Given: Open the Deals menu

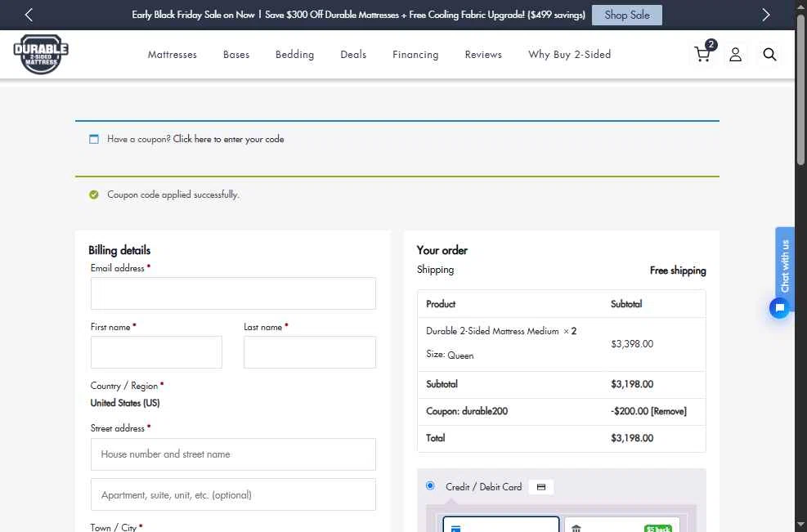Looking at the screenshot, I should coord(353,55).
